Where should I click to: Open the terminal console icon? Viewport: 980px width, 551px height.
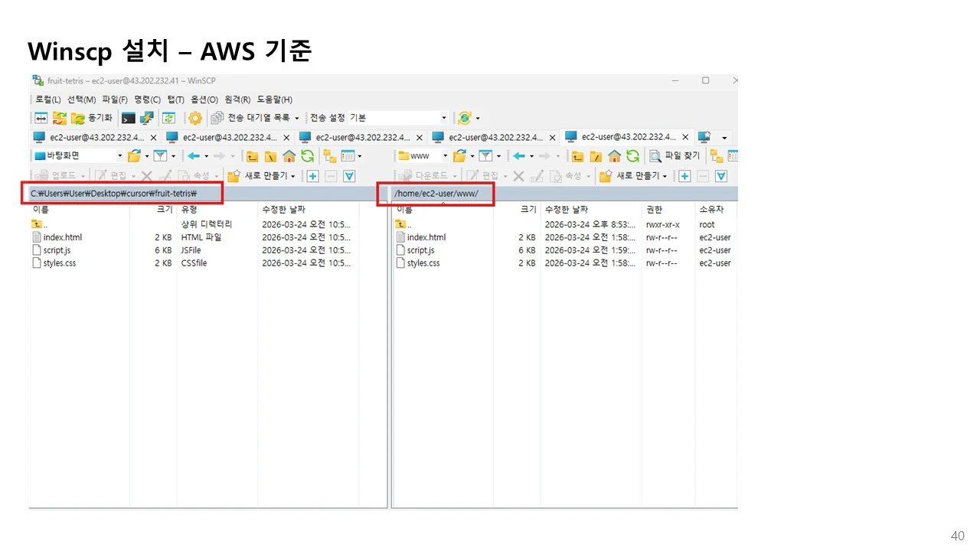click(x=129, y=118)
